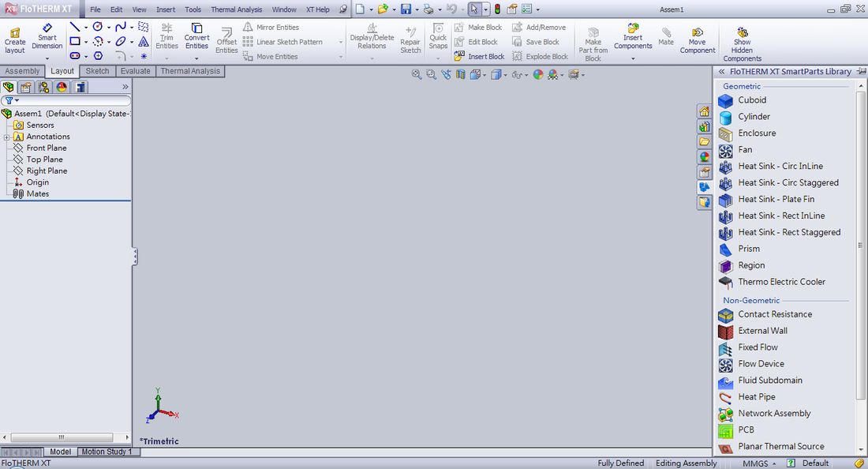
Task: Add Heat Sink - Plate Fin
Action: [x=766, y=199]
